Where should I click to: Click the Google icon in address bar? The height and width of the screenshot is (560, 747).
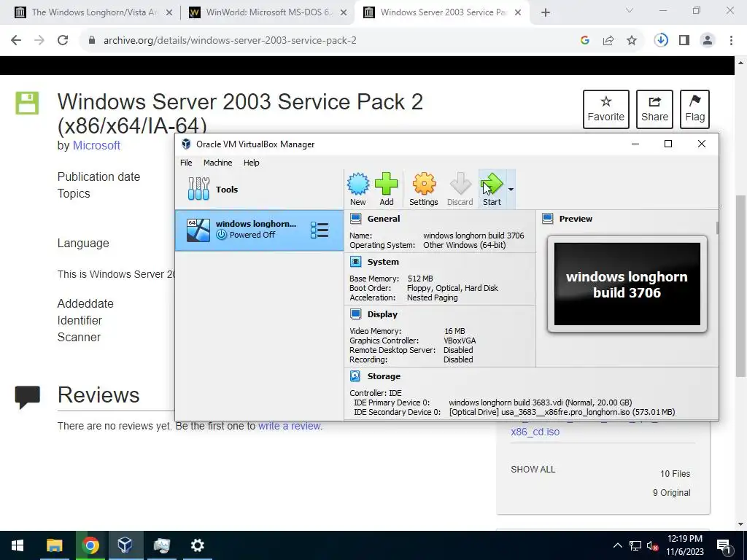585,41
